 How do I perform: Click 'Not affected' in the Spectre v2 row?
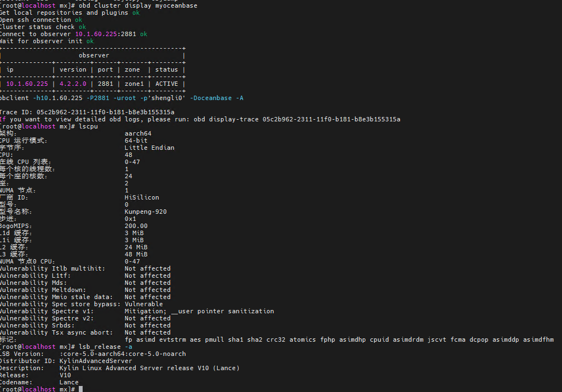coord(148,318)
